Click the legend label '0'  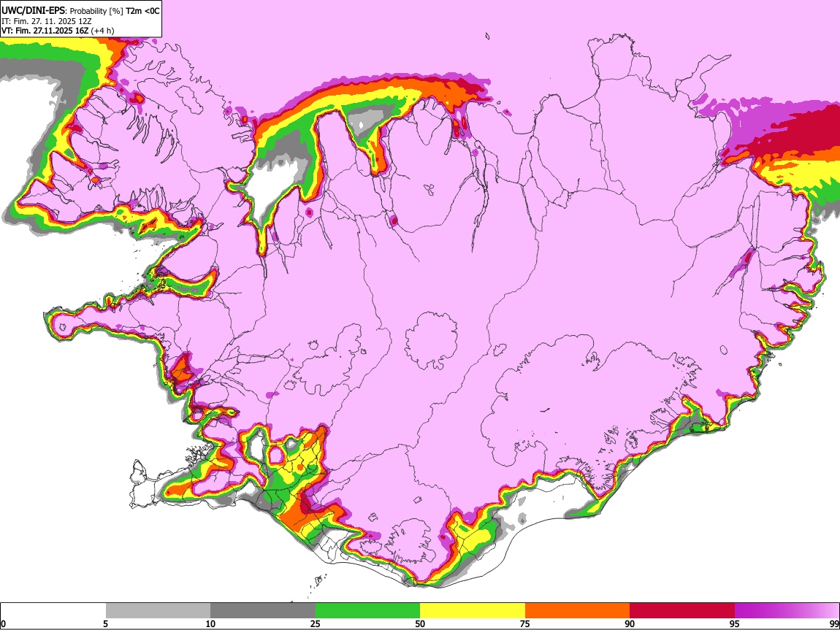coord(3,624)
